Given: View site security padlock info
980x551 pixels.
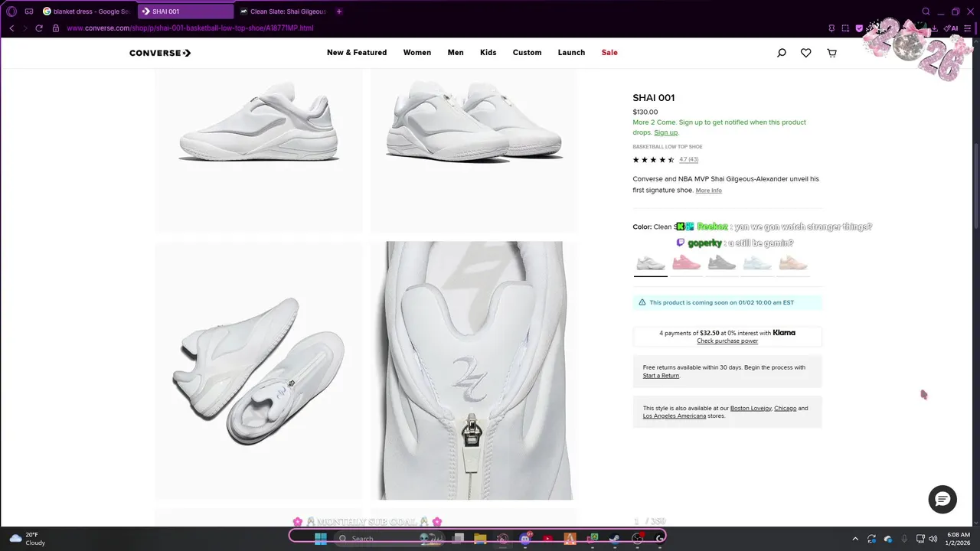Looking at the screenshot, I should pos(55,28).
